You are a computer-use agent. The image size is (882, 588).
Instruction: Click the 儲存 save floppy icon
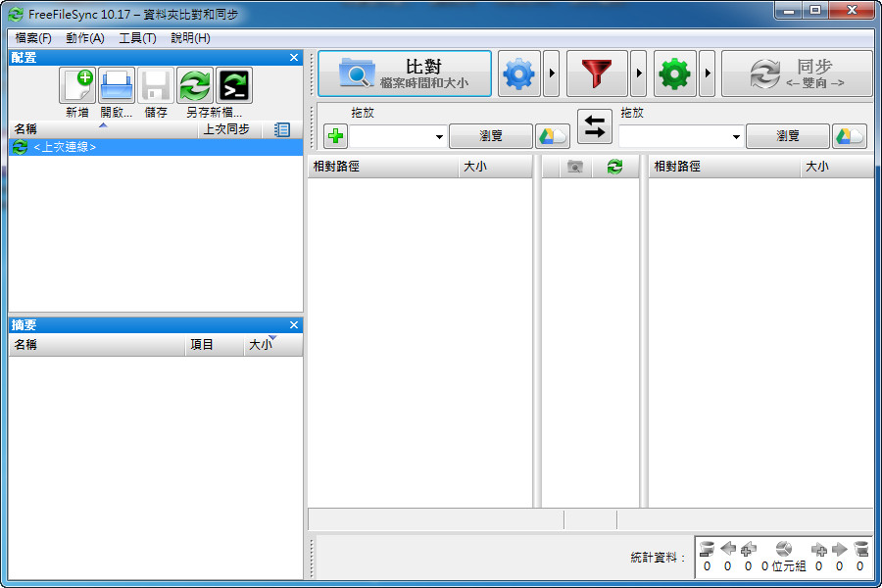(x=156, y=85)
